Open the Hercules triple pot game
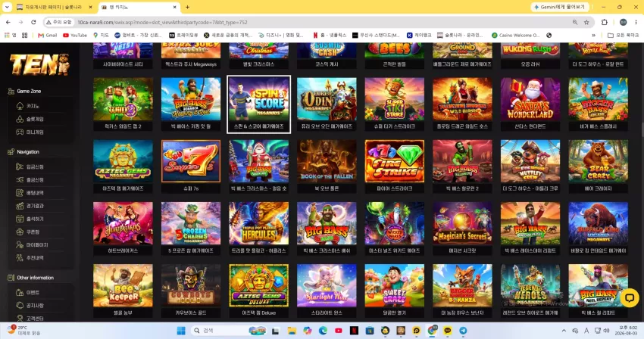 tap(259, 229)
